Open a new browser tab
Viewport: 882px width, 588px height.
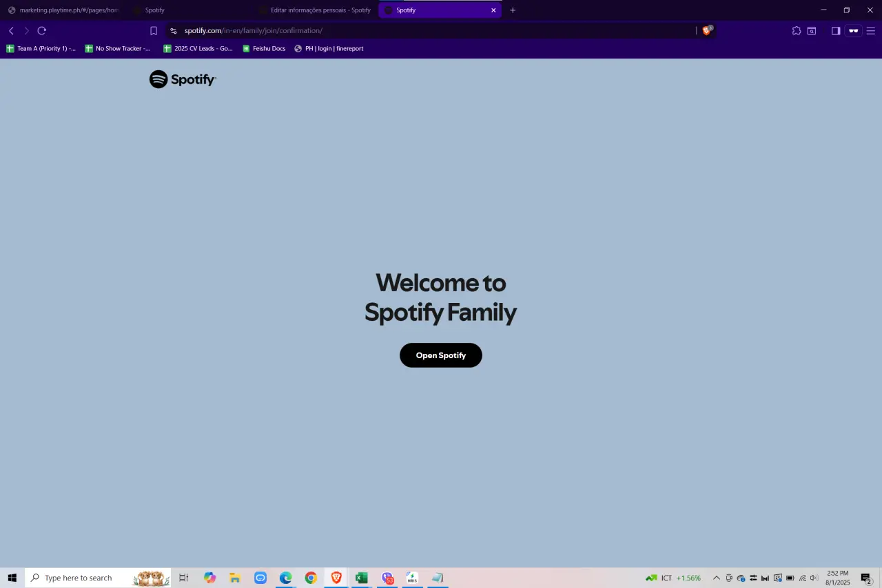click(x=513, y=10)
